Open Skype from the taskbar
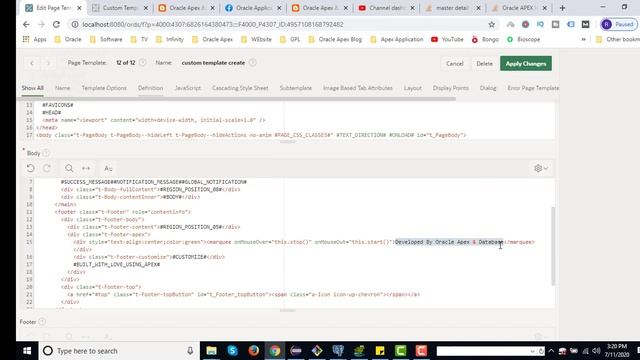Screen dimensions: 640x360 232,351
